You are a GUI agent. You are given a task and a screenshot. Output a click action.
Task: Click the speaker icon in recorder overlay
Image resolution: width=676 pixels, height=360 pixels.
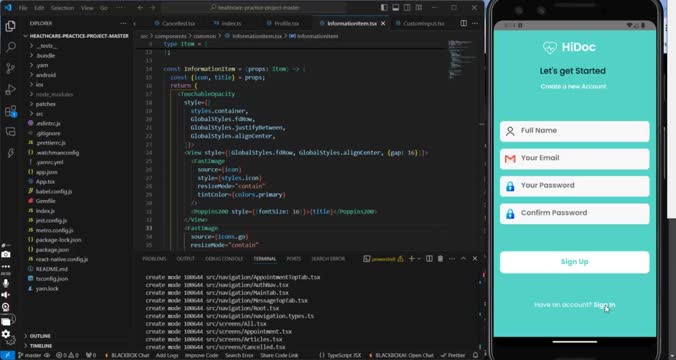[x=6, y=295]
